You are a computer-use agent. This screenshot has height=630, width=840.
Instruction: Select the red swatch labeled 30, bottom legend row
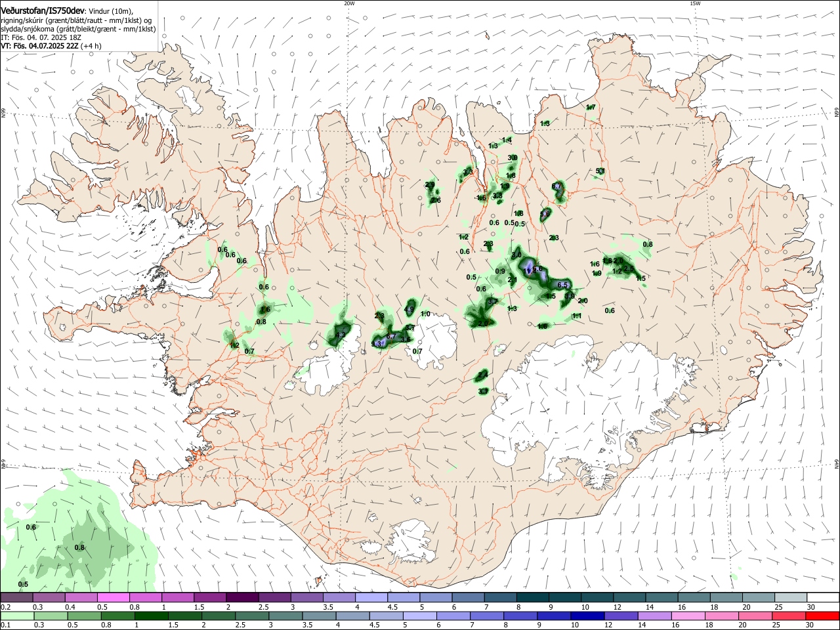823,616
